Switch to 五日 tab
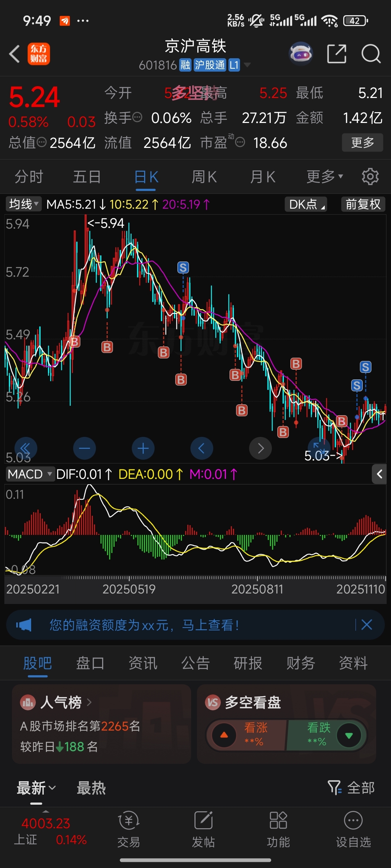391x868 pixels. pos(87,176)
